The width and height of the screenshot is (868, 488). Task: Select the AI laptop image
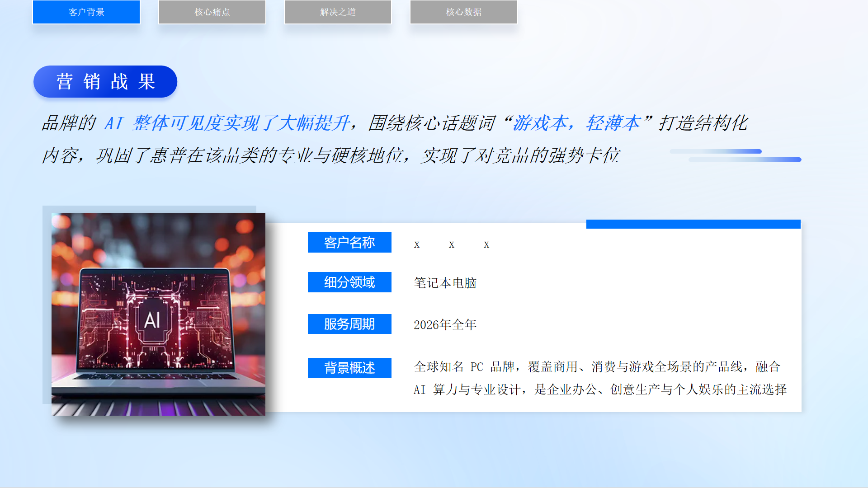point(158,314)
